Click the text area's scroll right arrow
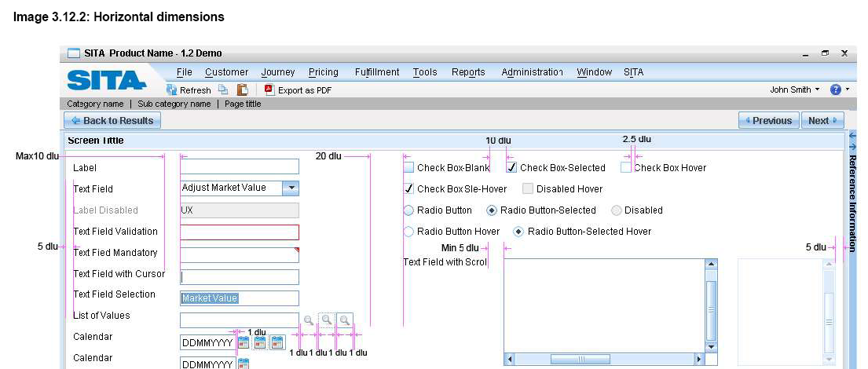Image resolution: width=868 pixels, height=369 pixels. pyautogui.click(x=699, y=359)
